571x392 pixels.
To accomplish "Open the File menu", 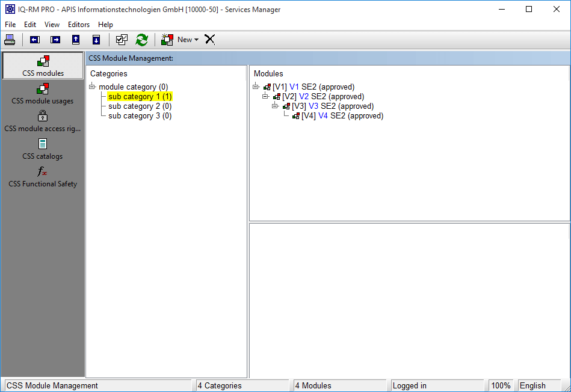I will click(x=10, y=25).
